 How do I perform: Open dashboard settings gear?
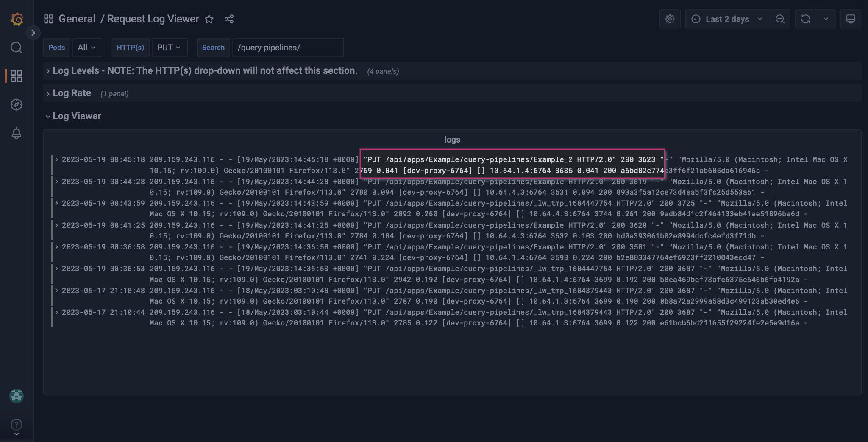click(669, 19)
